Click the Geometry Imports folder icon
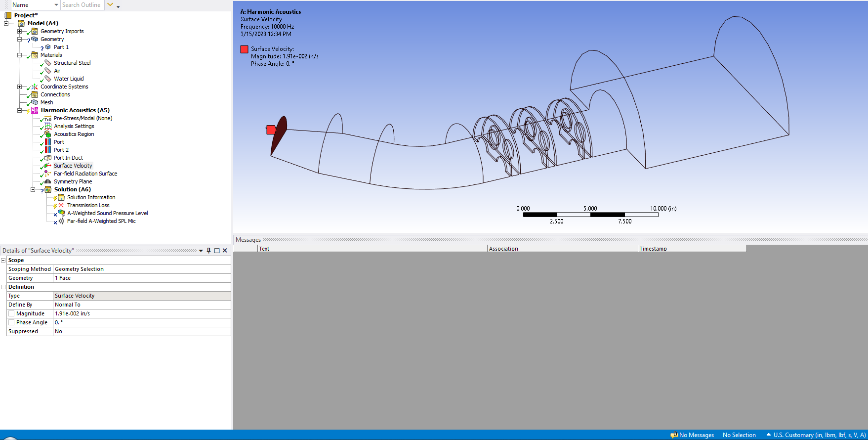 click(x=35, y=31)
